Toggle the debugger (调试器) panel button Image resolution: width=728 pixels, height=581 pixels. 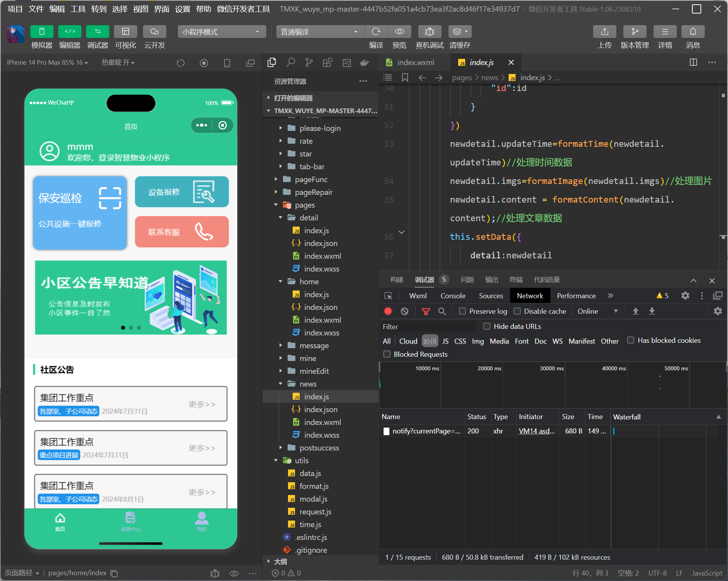click(98, 31)
